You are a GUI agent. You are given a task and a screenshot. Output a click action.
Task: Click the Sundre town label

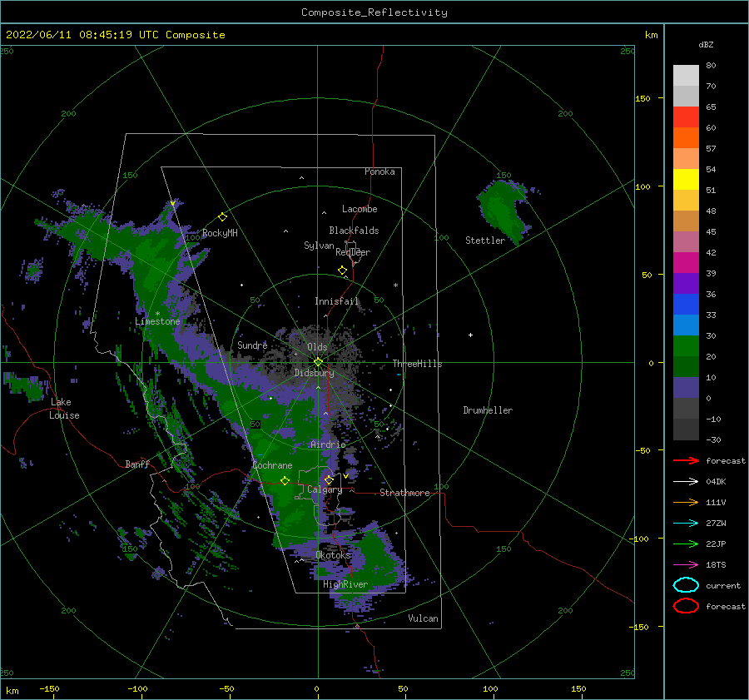252,345
